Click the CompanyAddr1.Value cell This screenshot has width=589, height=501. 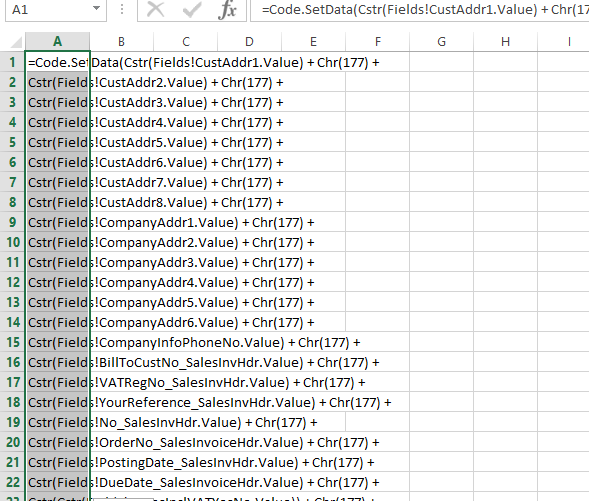point(57,222)
